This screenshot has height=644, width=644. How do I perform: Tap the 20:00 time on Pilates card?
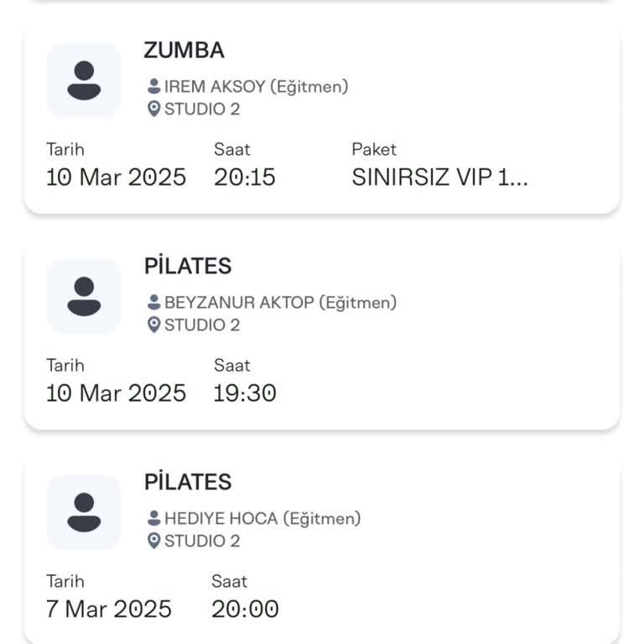pyautogui.click(x=244, y=610)
